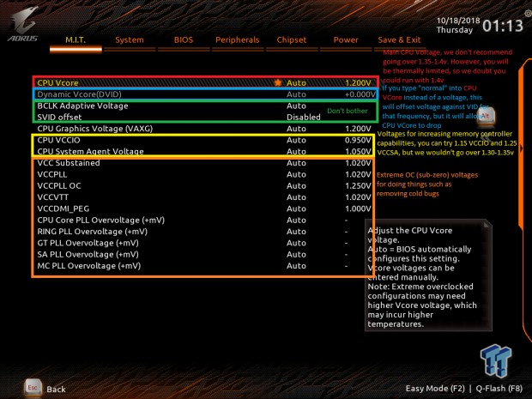Open Auto option for SA PLL Overvoltage
Image resolution: width=532 pixels, height=399 pixels.
296,255
